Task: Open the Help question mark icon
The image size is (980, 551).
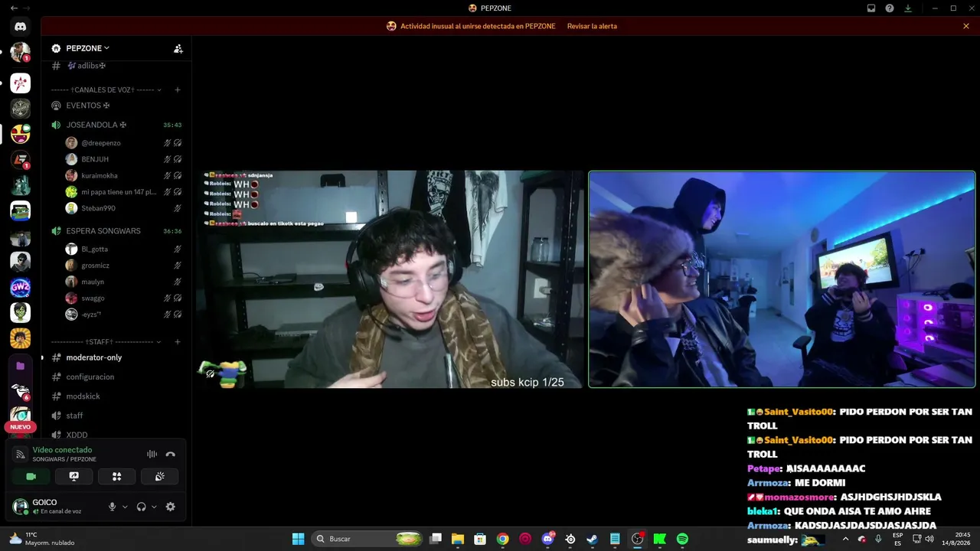Action: coord(890,8)
